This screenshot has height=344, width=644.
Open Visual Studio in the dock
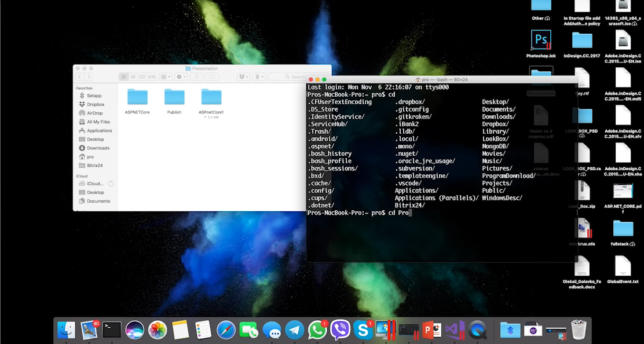(x=455, y=330)
